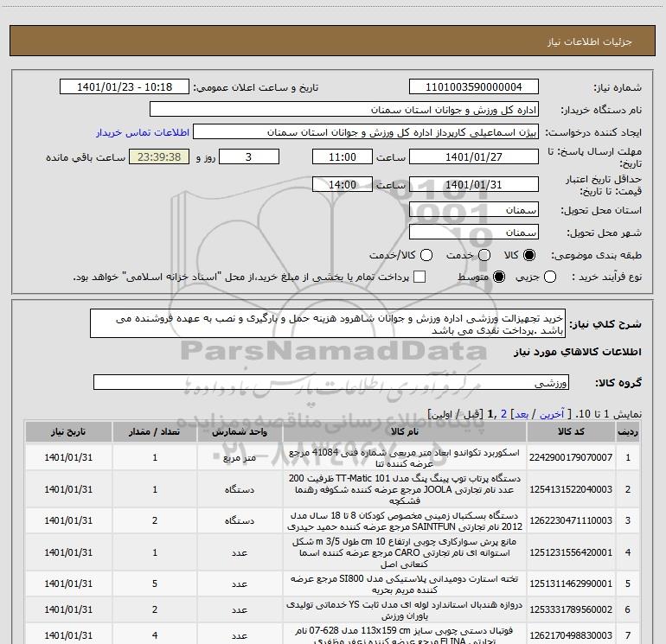
Task: Click quantity 5 in row five
Action: click(155, 583)
